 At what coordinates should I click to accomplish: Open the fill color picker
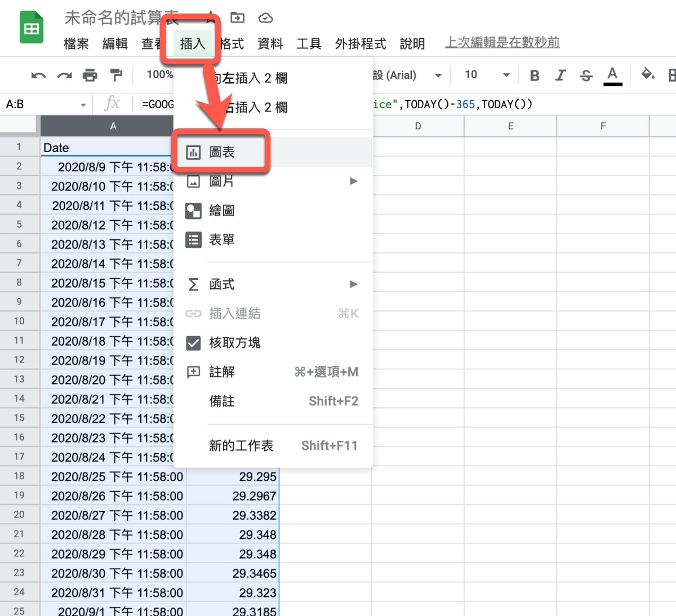pyautogui.click(x=648, y=74)
